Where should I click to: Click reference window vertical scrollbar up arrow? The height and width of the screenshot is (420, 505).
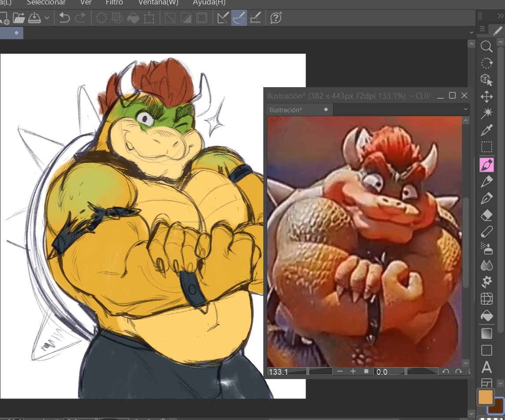(x=466, y=121)
